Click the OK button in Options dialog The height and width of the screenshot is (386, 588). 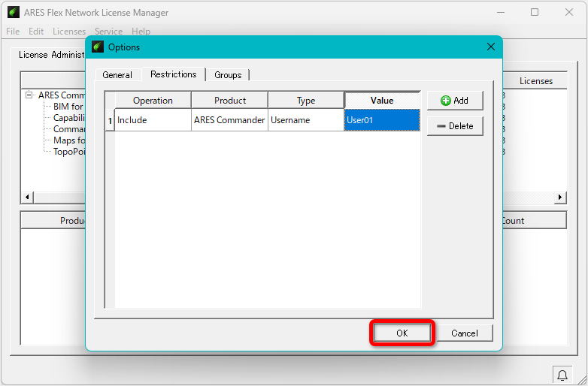click(x=402, y=333)
